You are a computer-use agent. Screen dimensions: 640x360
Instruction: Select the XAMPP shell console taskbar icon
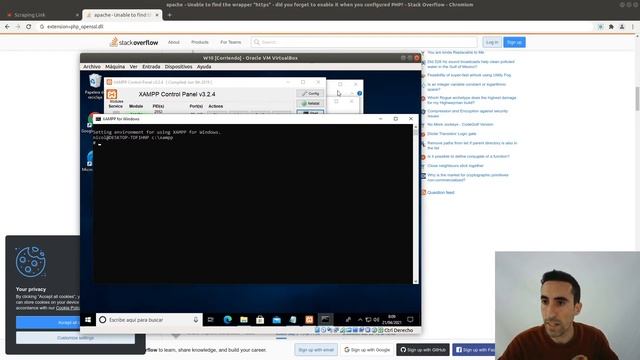click(325, 320)
